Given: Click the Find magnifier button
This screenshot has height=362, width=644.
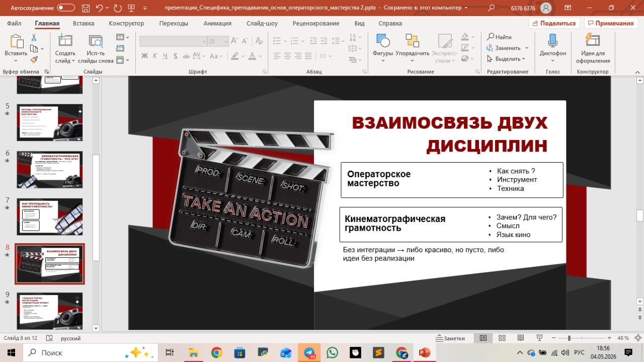Looking at the screenshot, I should tap(499, 37).
